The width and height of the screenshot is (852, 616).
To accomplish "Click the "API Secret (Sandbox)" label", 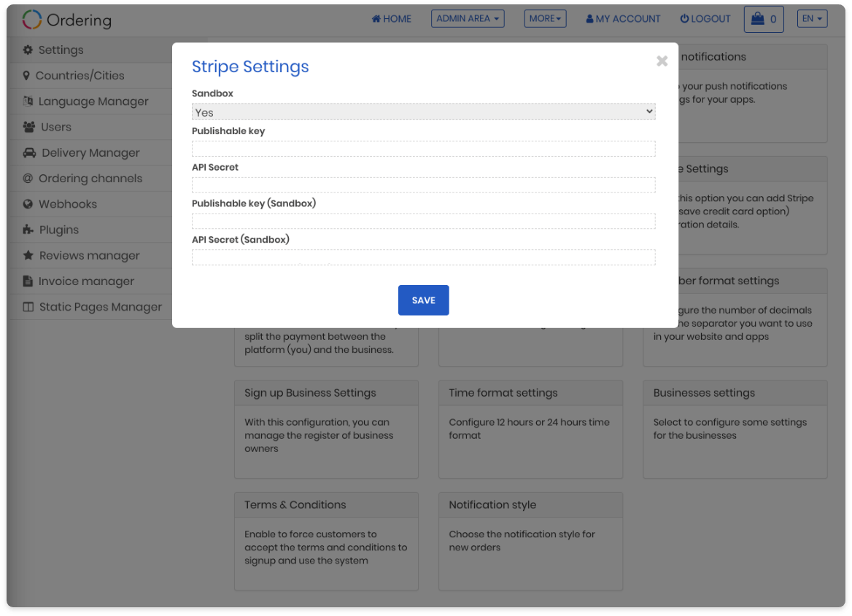I will 241,240.
